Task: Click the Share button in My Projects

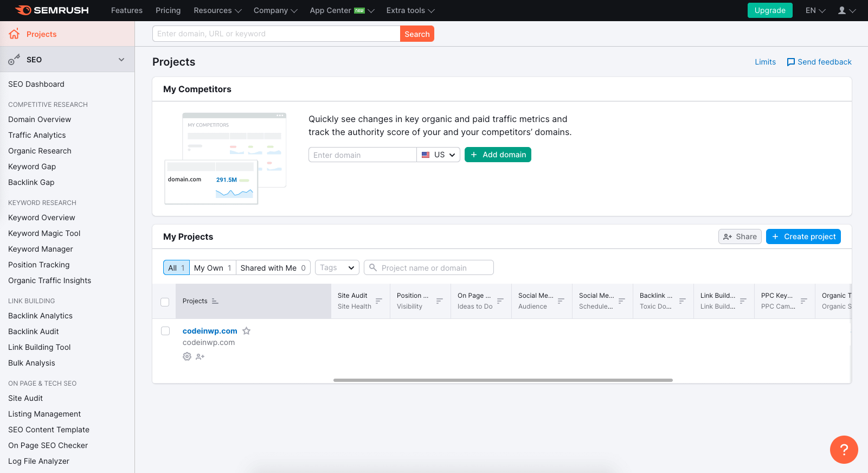Action: pyautogui.click(x=740, y=237)
